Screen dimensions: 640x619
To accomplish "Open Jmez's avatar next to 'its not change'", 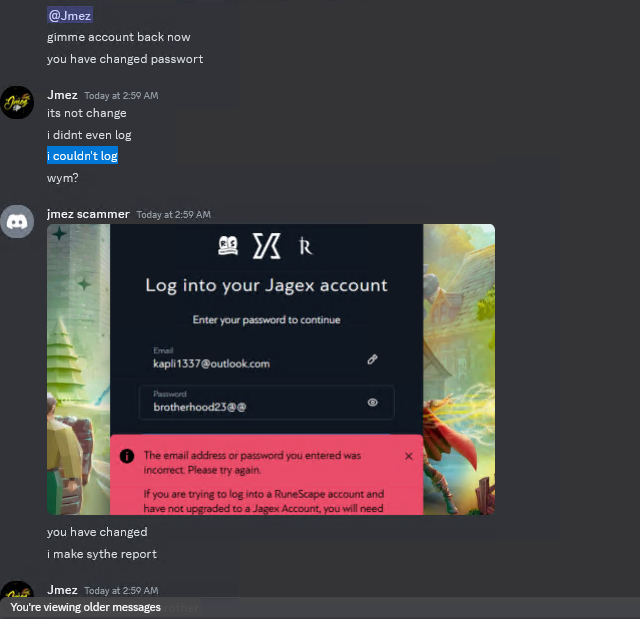I will [17, 102].
